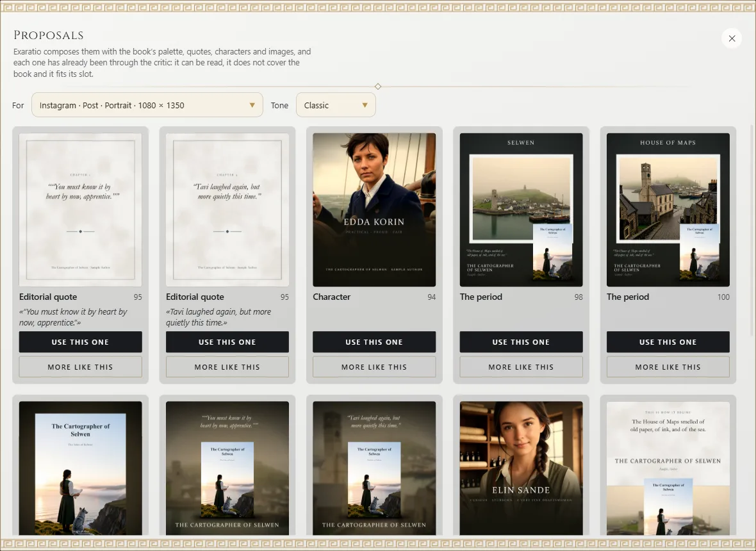Click the Proposals heading
The image size is (756, 551).
tap(49, 35)
